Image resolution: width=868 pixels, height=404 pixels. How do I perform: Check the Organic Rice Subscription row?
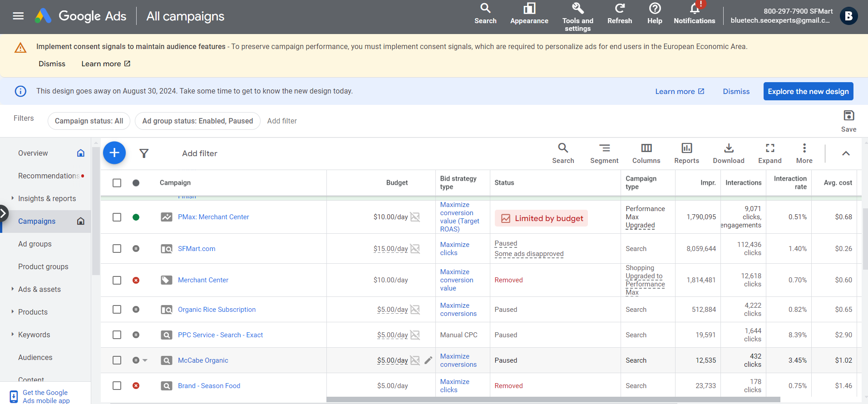[x=117, y=310]
